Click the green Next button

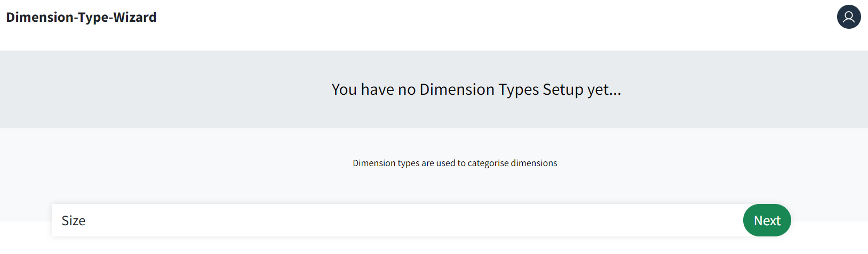pos(767,220)
